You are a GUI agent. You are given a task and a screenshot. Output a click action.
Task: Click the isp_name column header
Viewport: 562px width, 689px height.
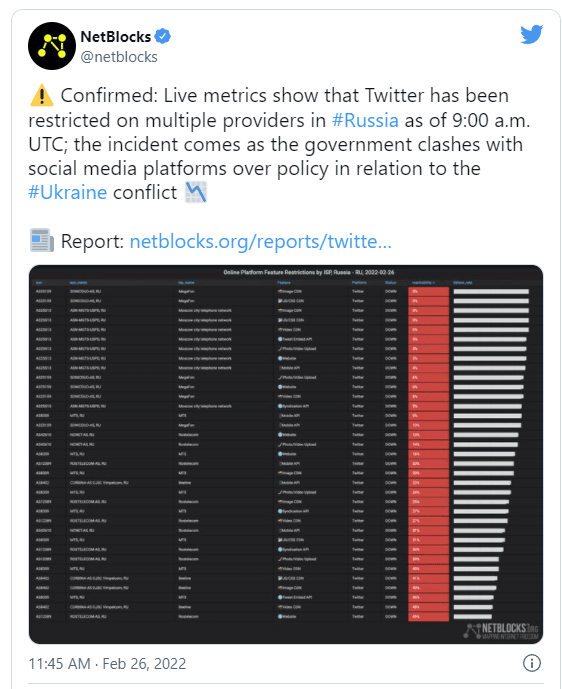pyautogui.click(x=186, y=283)
